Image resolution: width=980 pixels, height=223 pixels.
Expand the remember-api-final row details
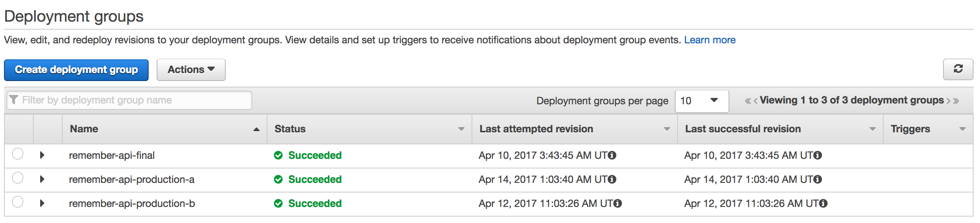click(42, 155)
